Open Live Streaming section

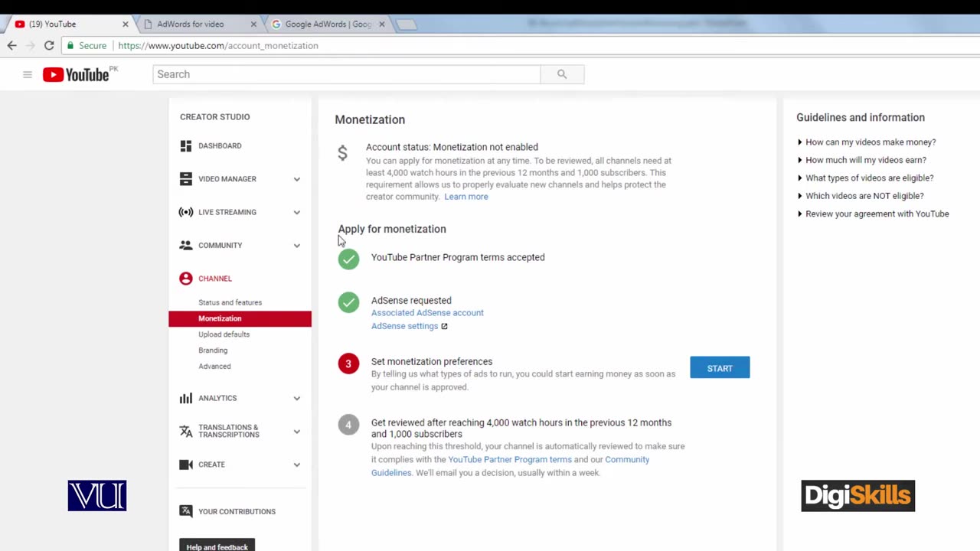coord(227,212)
